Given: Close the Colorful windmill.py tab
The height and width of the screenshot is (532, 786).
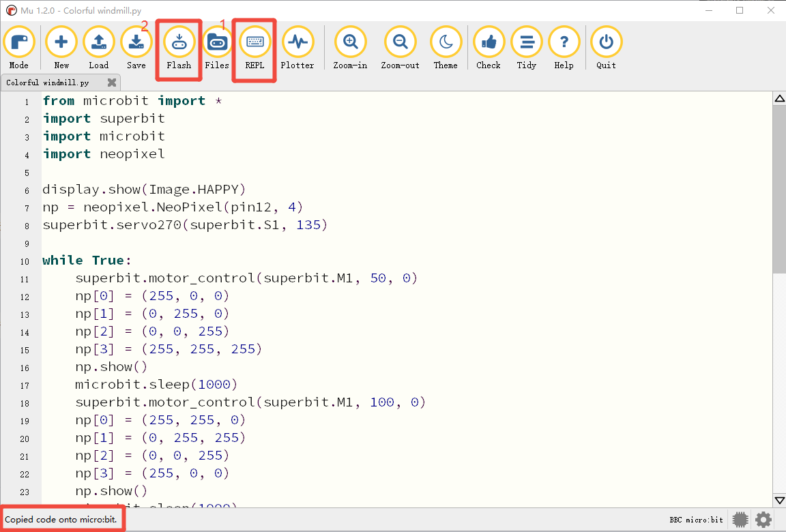Looking at the screenshot, I should pyautogui.click(x=112, y=83).
